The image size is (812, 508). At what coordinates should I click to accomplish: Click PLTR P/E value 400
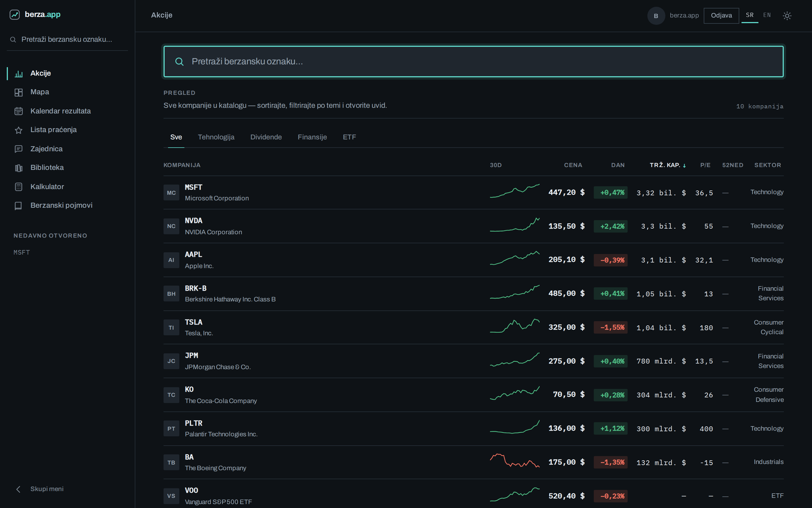pyautogui.click(x=706, y=429)
